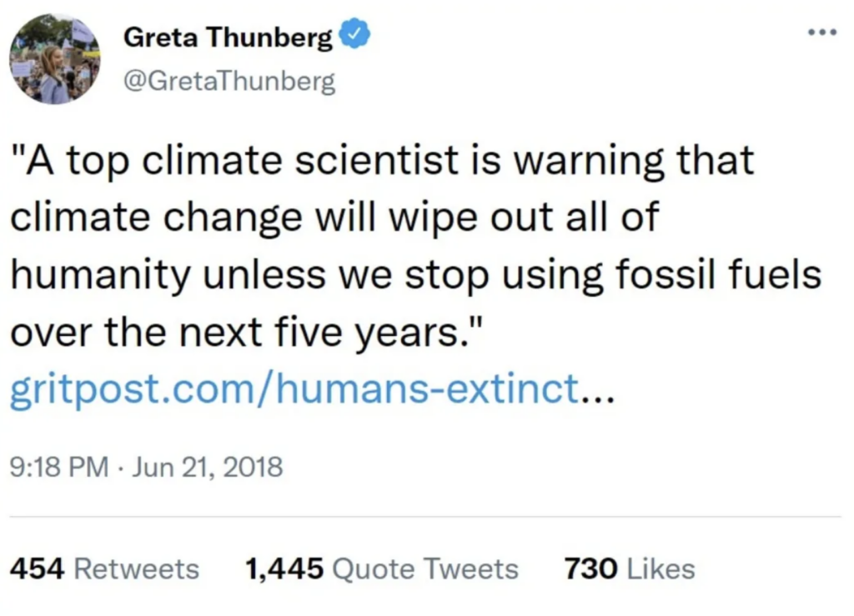This screenshot has height=616, width=854.
Task: Show the 730 Likes list
Action: (629, 569)
